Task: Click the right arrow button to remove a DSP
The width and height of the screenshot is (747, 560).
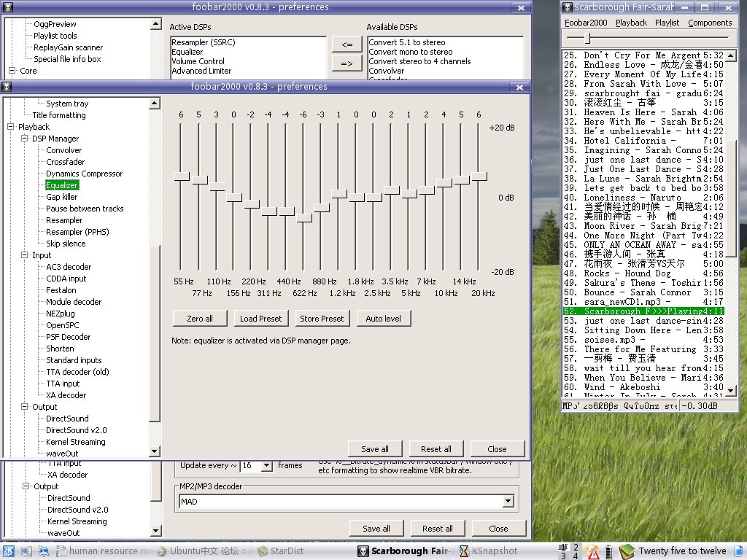Action: (347, 63)
